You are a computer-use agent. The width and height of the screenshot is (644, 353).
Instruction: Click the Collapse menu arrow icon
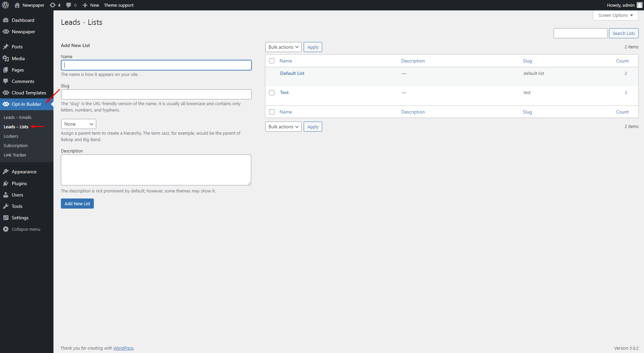[6, 229]
